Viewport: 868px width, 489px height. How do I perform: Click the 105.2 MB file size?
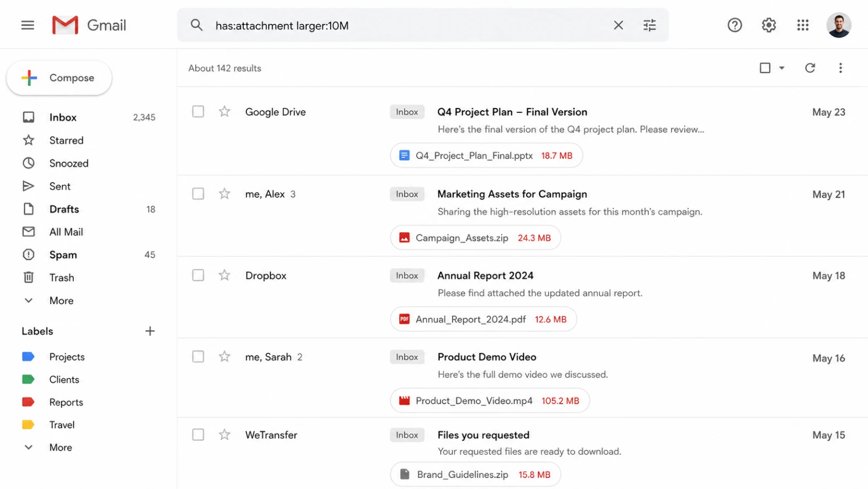[560, 401]
